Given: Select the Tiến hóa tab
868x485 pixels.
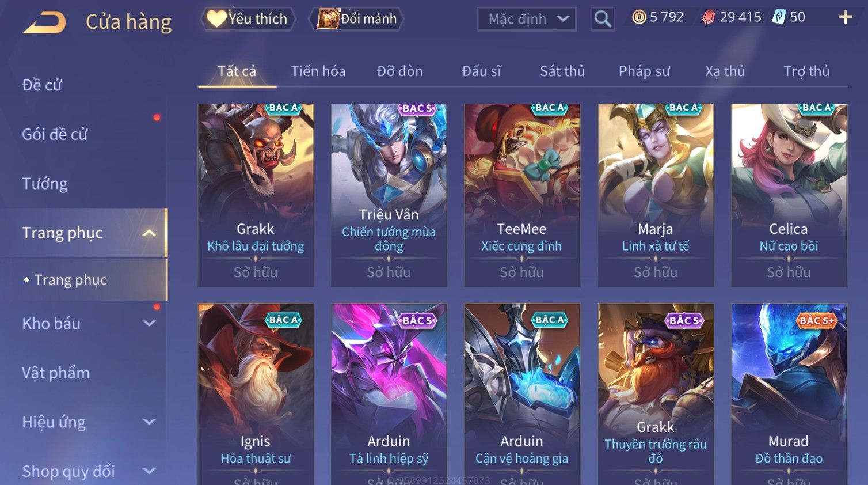Looking at the screenshot, I should click(x=318, y=71).
